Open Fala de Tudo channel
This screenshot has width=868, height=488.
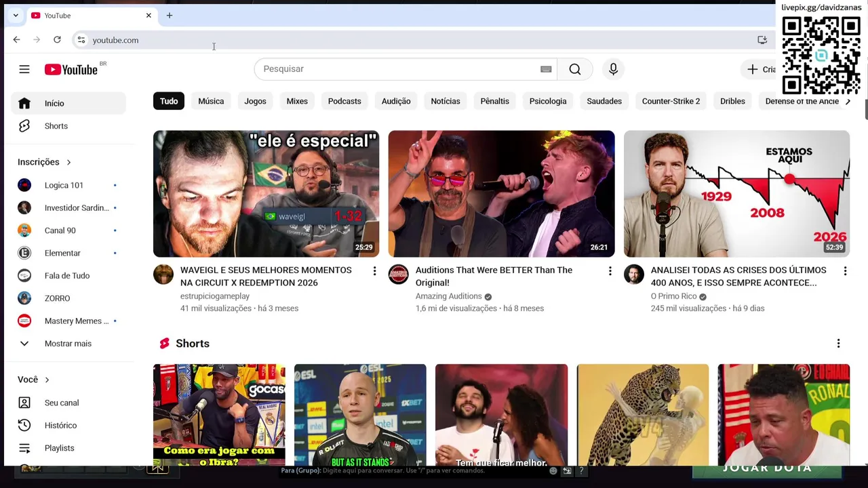pyautogui.click(x=68, y=275)
